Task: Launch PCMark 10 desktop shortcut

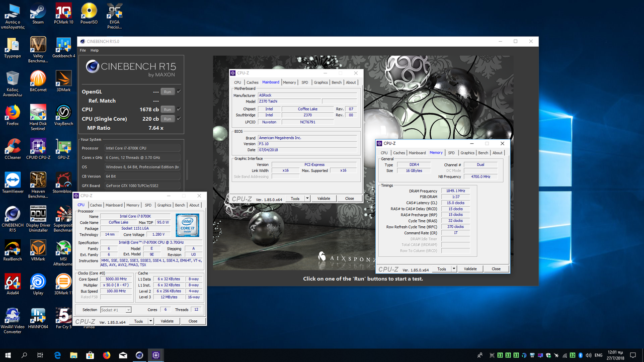Action: click(63, 13)
